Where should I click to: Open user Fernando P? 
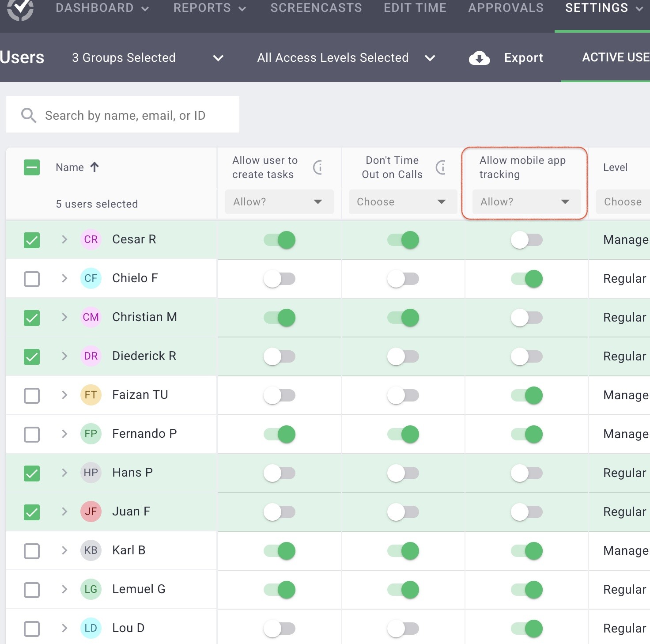click(144, 434)
